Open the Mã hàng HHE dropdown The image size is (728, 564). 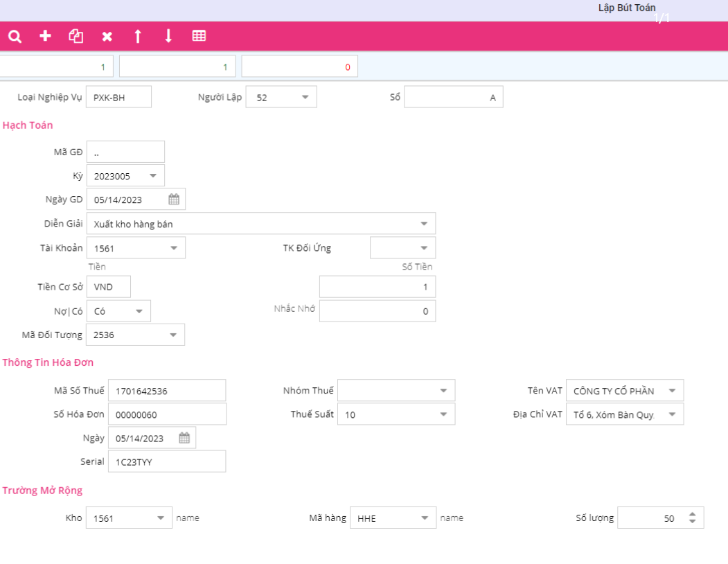click(425, 518)
